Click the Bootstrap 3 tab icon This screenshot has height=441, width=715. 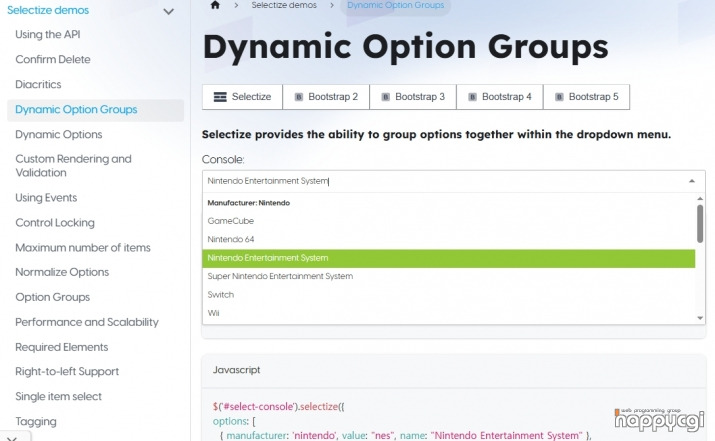(x=385, y=97)
